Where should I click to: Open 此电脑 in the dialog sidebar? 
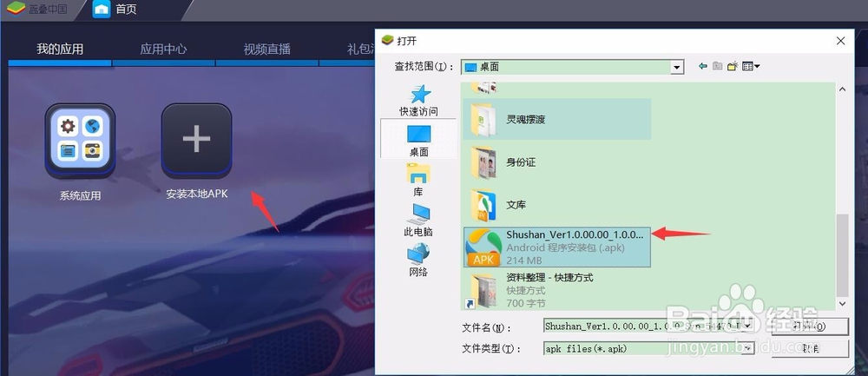pos(418,220)
